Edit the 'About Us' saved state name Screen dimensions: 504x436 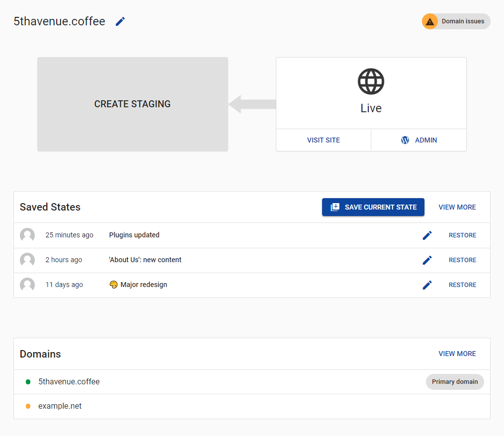427,260
